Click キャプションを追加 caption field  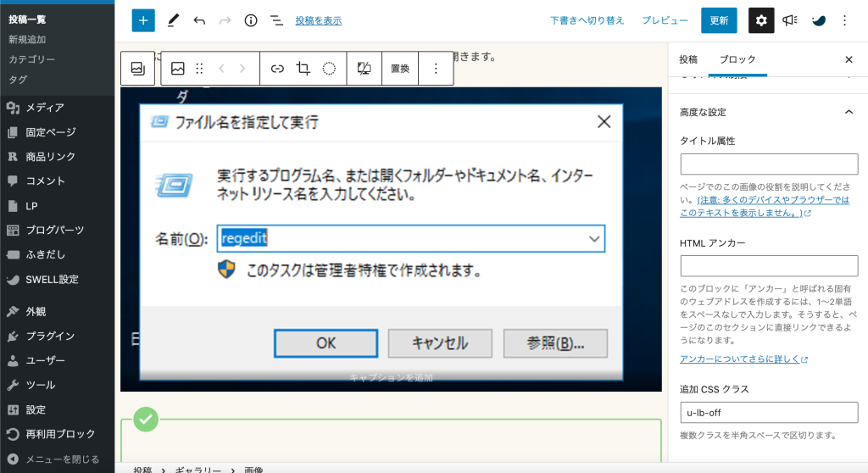391,378
